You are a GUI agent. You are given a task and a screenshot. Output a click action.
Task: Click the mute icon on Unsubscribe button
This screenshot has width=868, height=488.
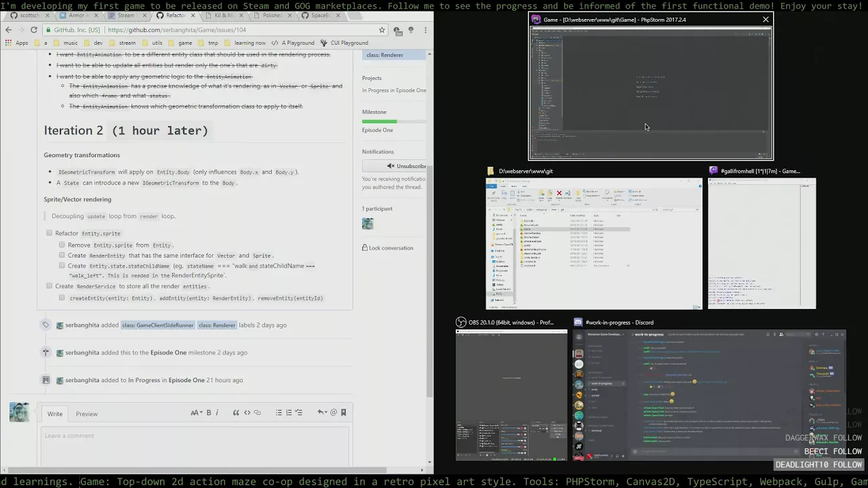pos(391,166)
